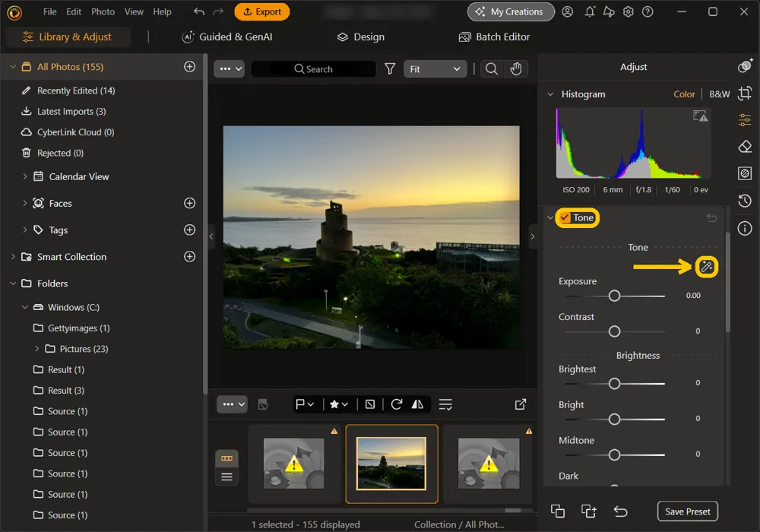Image resolution: width=760 pixels, height=532 pixels.
Task: Open the adjustment sliders panel icon
Action: [x=745, y=119]
